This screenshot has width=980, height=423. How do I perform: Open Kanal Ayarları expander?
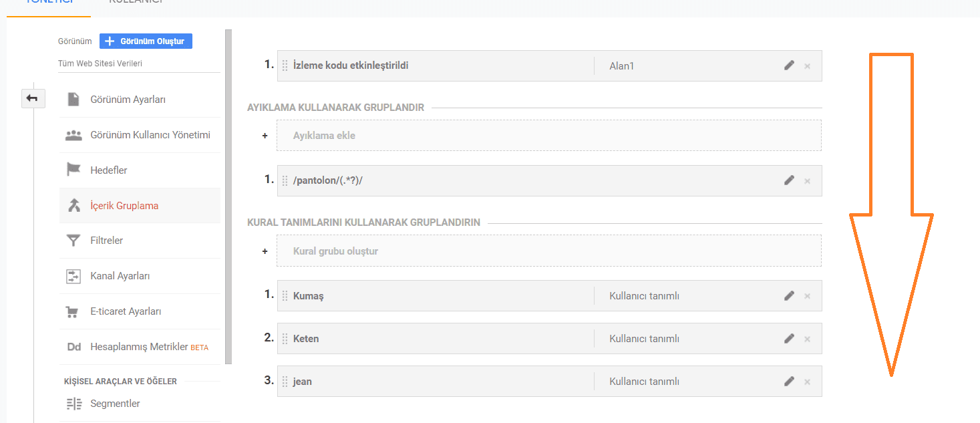tap(120, 276)
